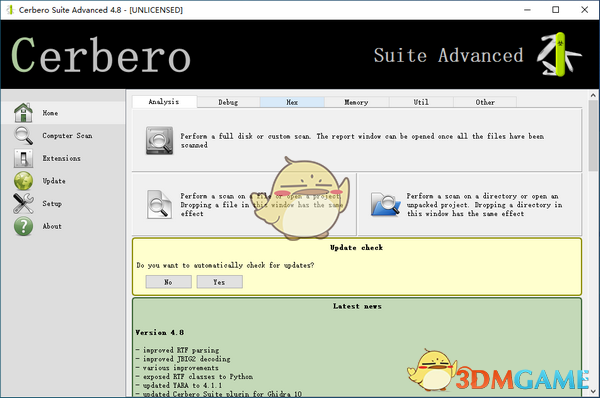Click 'improved JBIG2 decoding' news line
Screen dimensions: 600x398
click(183, 359)
